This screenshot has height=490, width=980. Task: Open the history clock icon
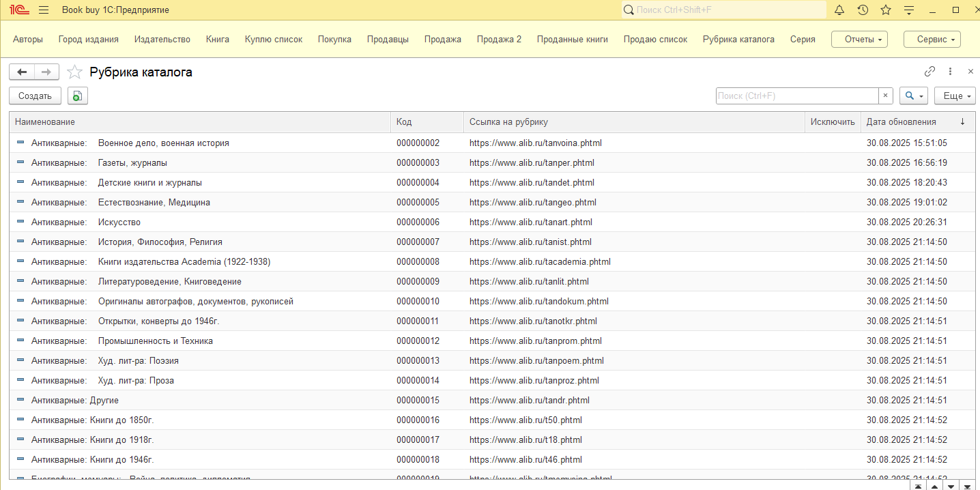click(x=863, y=10)
